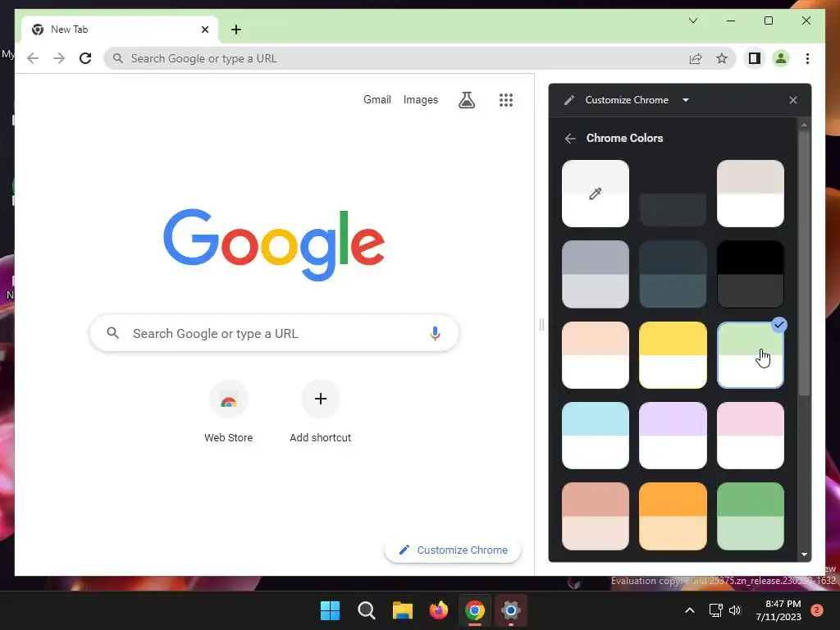Open Images link
The image size is (840, 630).
pos(421,99)
